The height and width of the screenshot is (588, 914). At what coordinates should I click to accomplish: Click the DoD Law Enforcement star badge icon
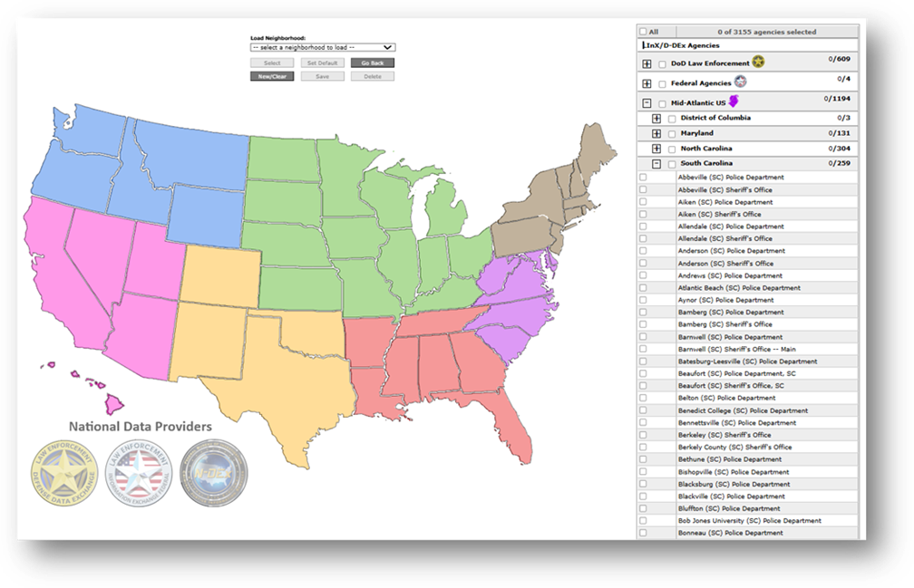(x=758, y=62)
